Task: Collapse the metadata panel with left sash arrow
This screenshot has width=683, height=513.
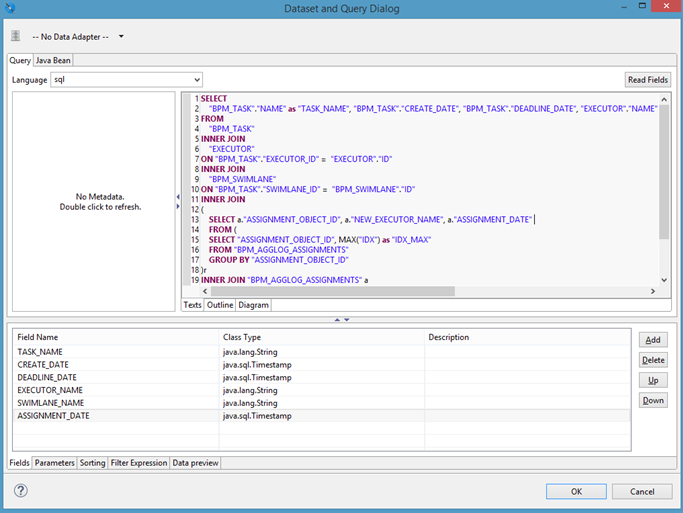Action: 178,196
